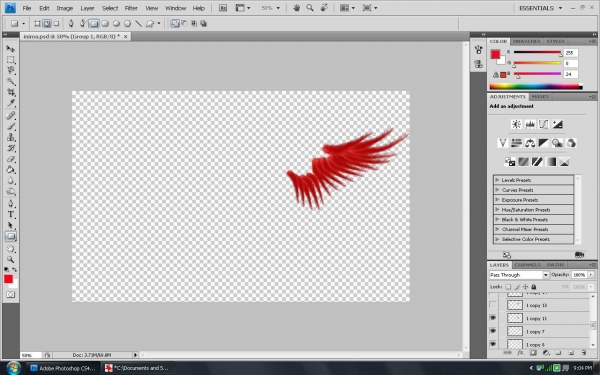Open the File menu
Screen dimensions: 600x375
coord(27,8)
